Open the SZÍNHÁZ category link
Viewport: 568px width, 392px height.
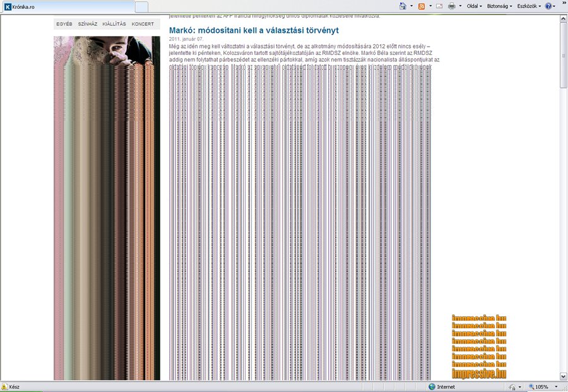click(88, 24)
